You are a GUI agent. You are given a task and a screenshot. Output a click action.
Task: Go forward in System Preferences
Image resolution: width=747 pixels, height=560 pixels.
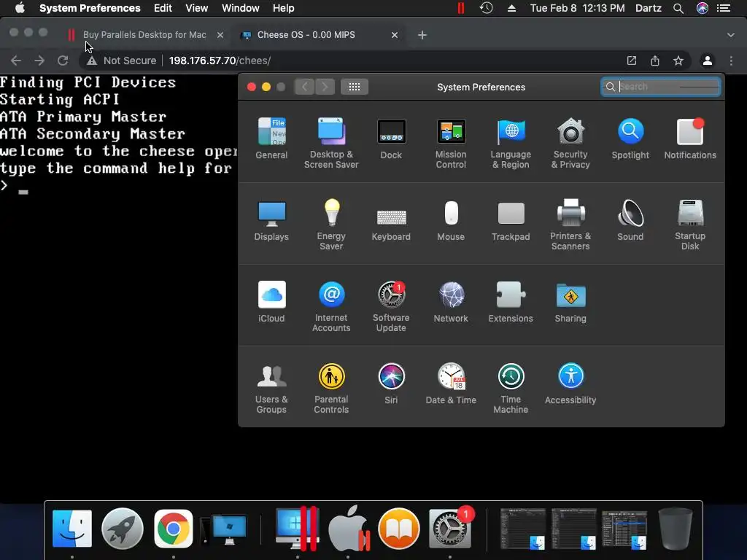pos(325,87)
